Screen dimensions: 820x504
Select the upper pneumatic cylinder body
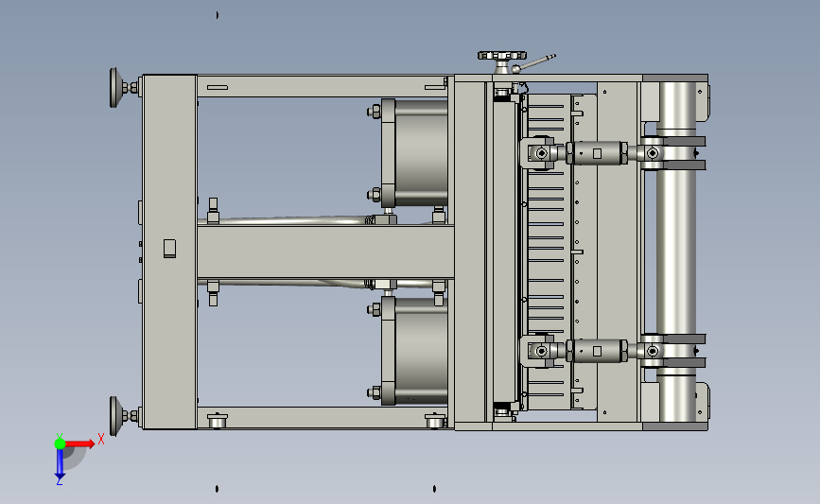click(421, 152)
